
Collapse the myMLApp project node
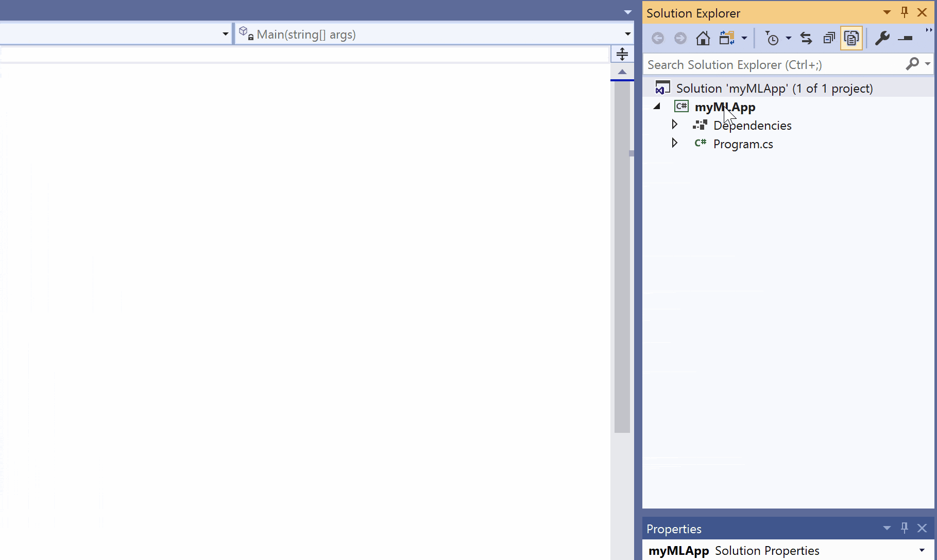tap(656, 106)
